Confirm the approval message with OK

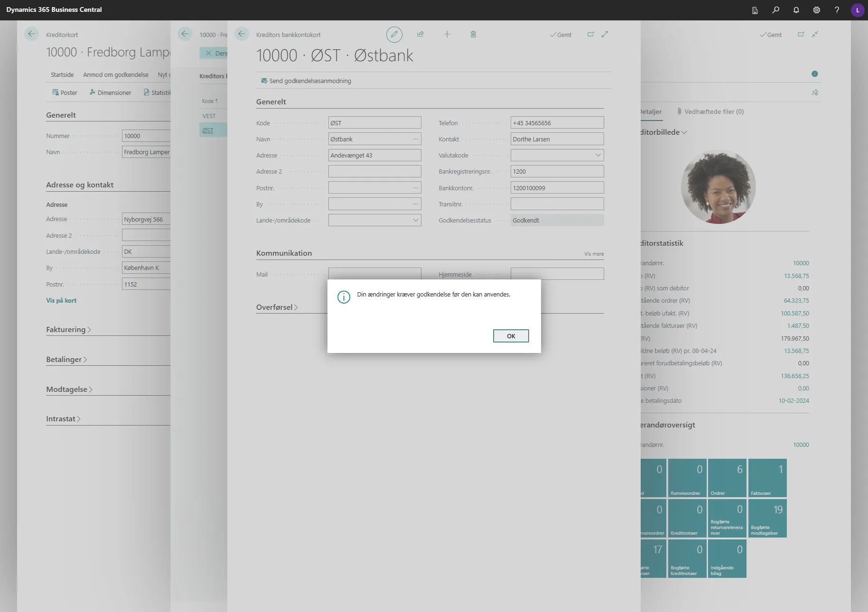pyautogui.click(x=511, y=336)
